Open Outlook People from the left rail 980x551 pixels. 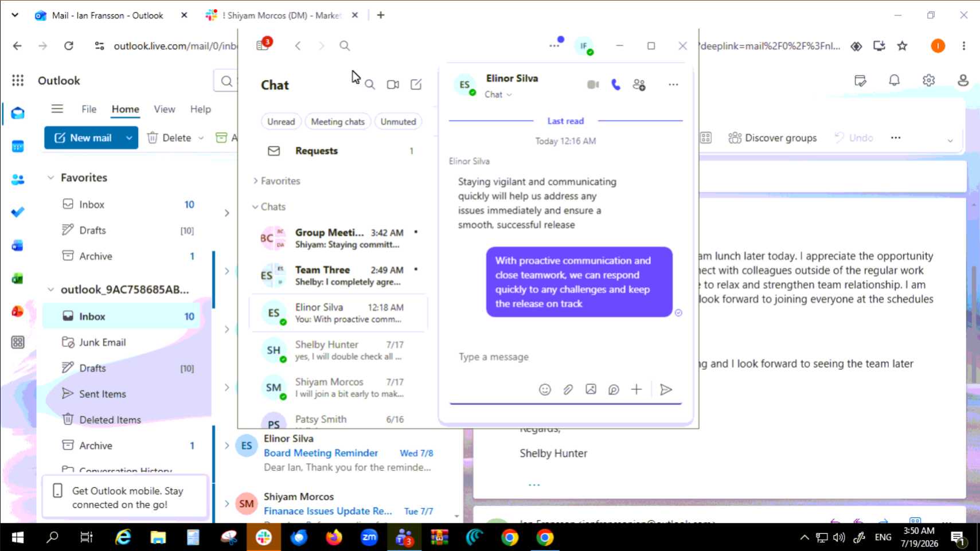pyautogui.click(x=18, y=179)
